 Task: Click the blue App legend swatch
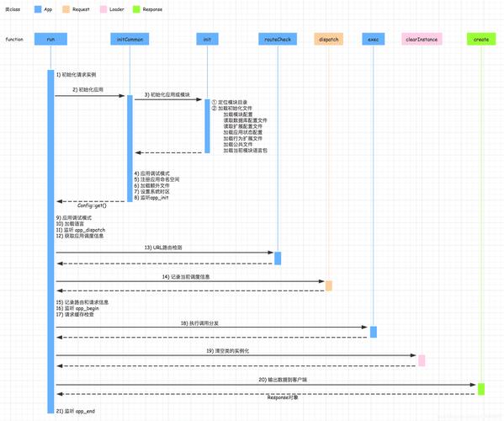[38, 9]
